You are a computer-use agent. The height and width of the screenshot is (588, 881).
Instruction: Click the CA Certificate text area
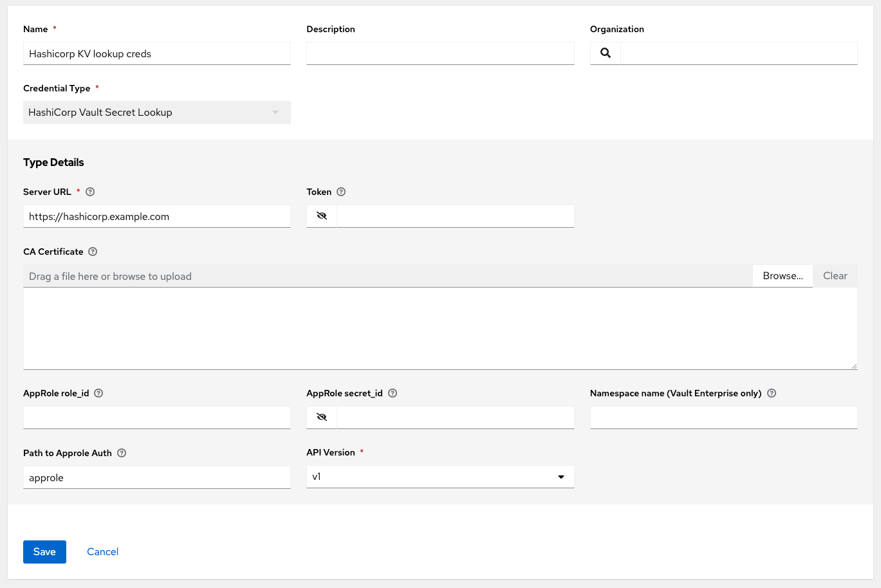tap(440, 328)
